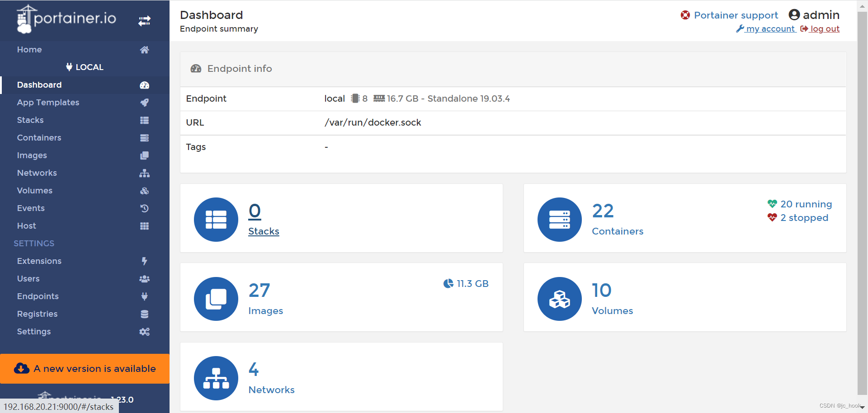Screen dimensions: 868x413
Task: Click the admin user avatar icon
Action: pos(794,15)
